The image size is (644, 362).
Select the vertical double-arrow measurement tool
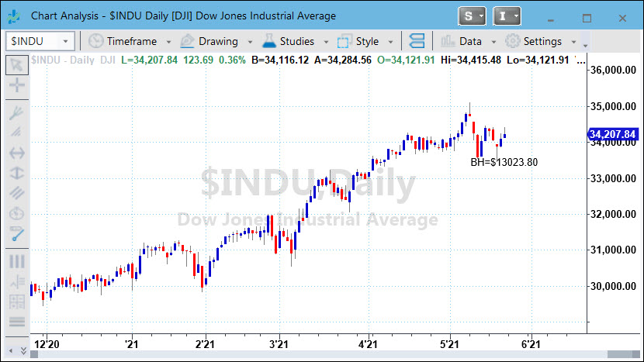pyautogui.click(x=17, y=173)
